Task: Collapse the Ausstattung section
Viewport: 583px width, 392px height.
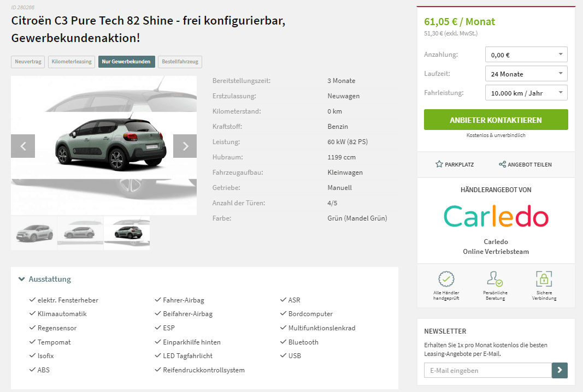Action: coord(45,279)
